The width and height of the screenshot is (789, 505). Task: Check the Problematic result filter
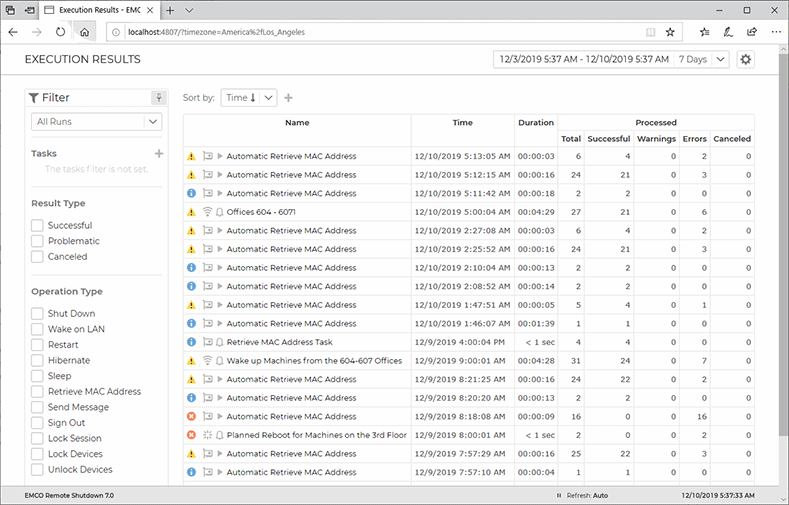(x=37, y=241)
